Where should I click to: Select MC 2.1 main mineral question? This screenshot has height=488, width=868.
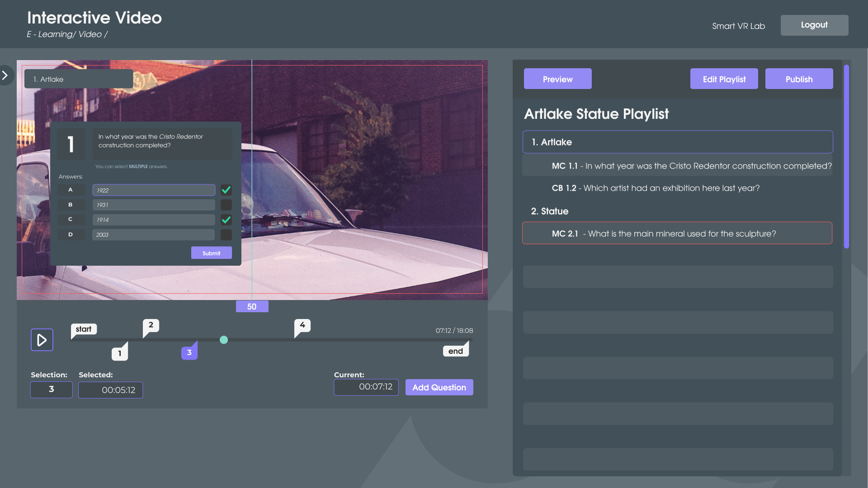pyautogui.click(x=677, y=233)
